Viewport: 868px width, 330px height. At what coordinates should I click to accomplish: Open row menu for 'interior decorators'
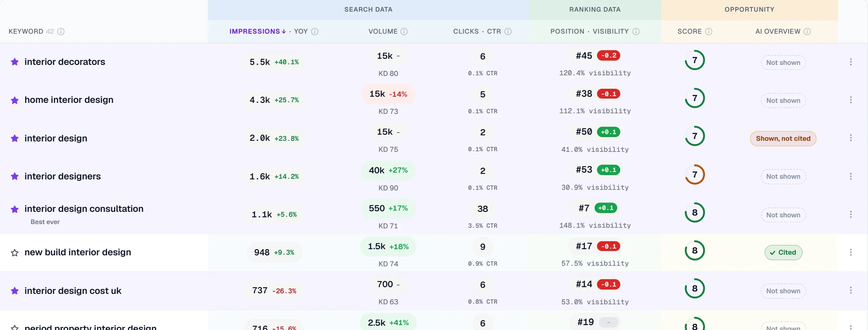851,62
